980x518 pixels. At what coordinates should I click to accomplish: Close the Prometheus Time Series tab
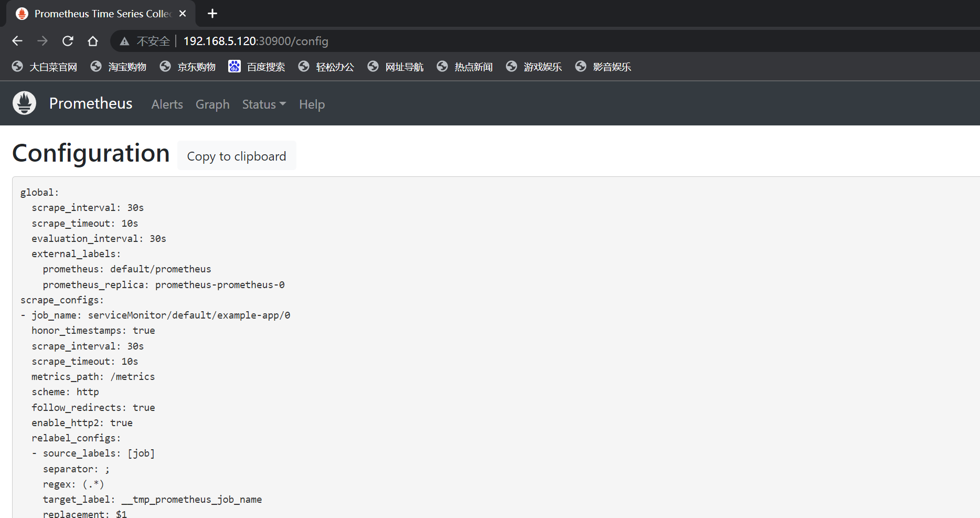pyautogui.click(x=183, y=14)
